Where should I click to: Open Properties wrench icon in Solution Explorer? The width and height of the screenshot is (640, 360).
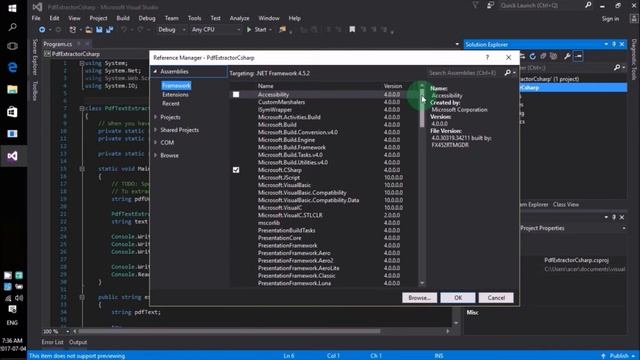tap(567, 56)
